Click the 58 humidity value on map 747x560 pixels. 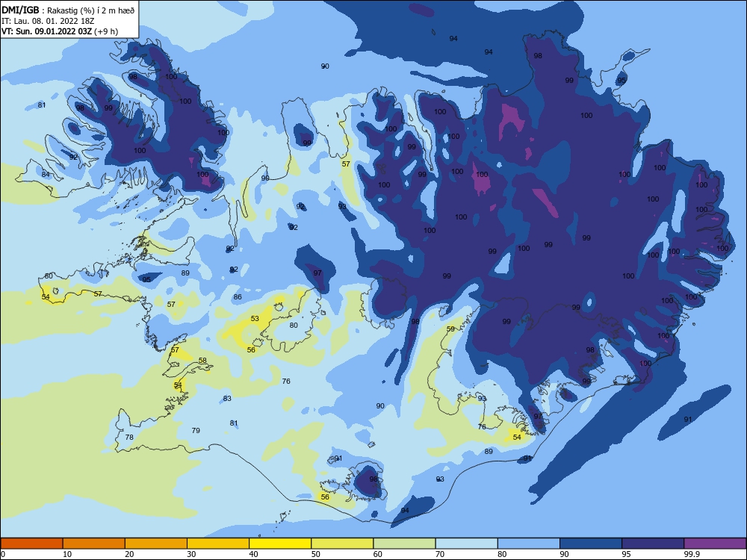point(203,361)
